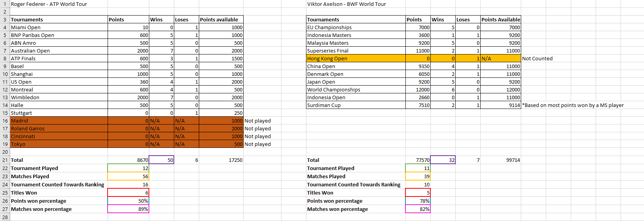The image size is (644, 221).
Task: Select the Wins header in Axelson's table
Action: [443, 19]
